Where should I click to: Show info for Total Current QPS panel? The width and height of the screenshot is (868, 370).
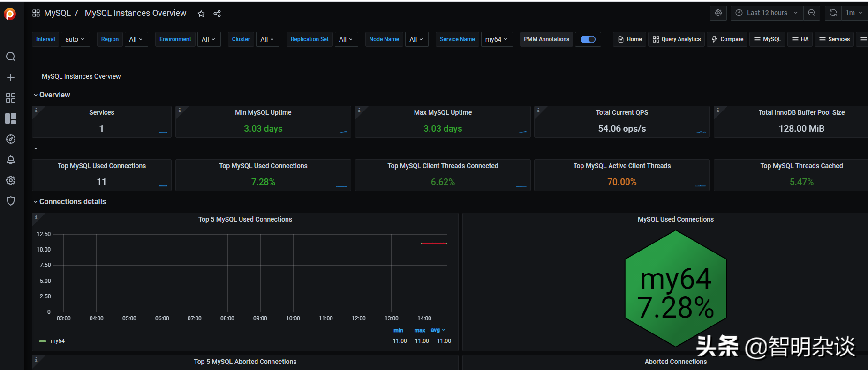(x=538, y=110)
